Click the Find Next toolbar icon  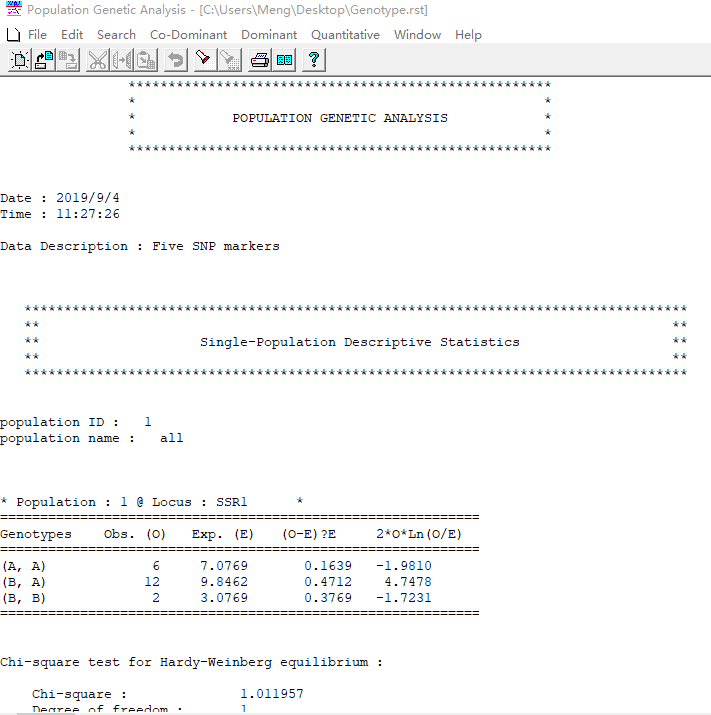pos(229,60)
